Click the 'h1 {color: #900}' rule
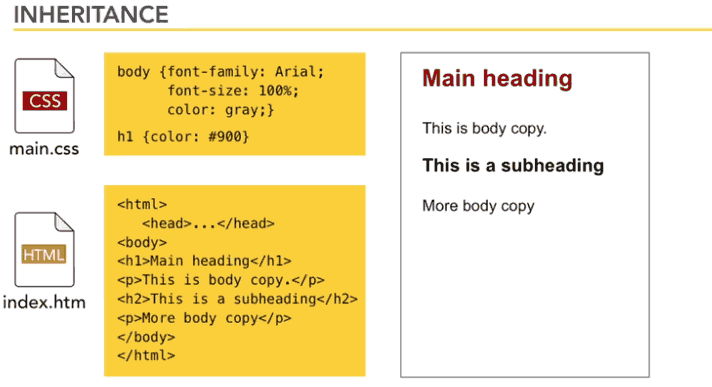712x387 pixels. (183, 136)
